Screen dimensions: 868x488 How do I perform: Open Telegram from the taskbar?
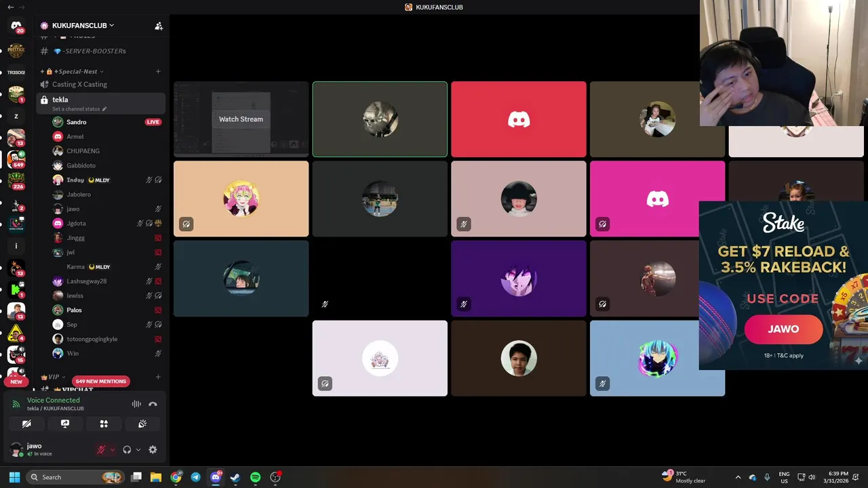click(196, 477)
